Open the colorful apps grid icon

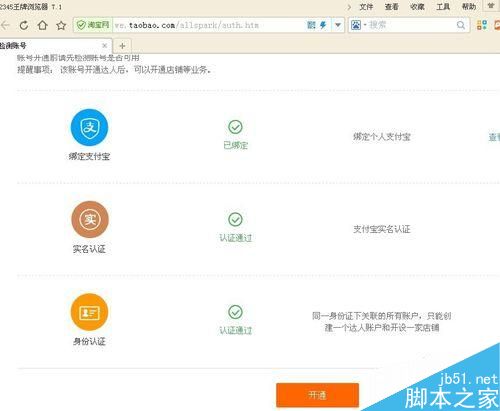pos(482,25)
